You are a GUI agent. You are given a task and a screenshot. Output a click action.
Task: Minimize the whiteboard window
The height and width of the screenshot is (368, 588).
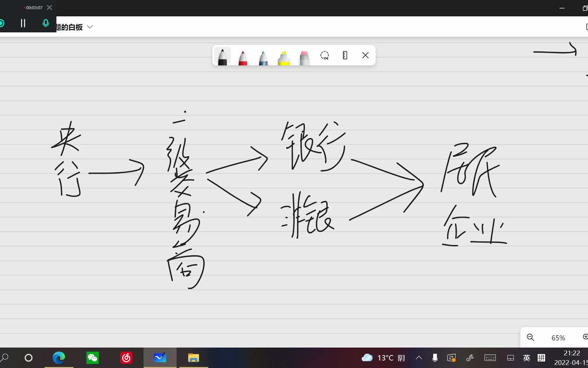(x=562, y=8)
